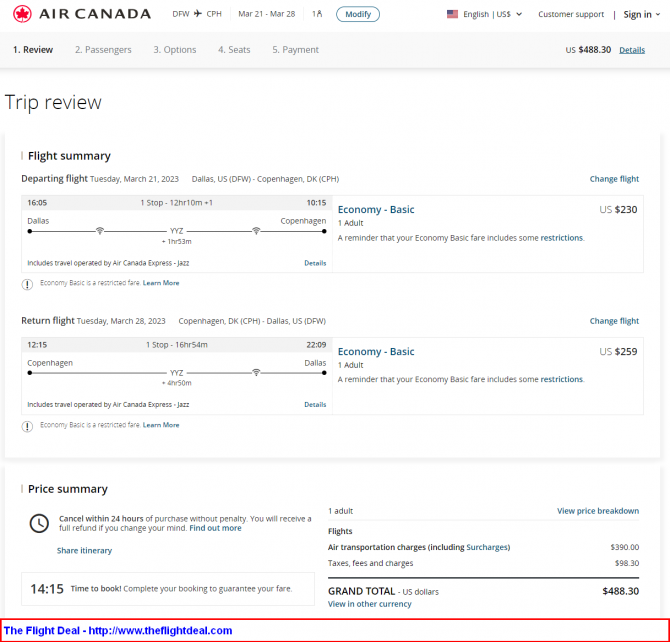Click Find out more about cancellation

(215, 528)
